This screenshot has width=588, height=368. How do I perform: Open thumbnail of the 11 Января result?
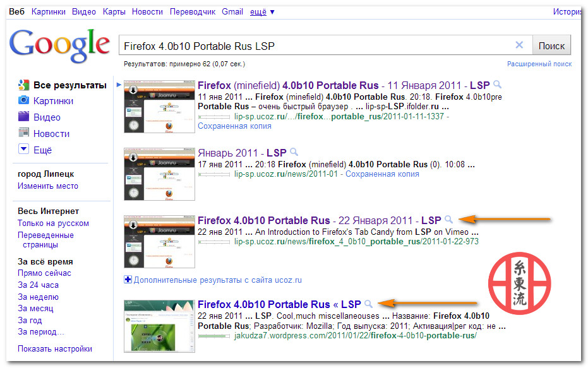pyautogui.click(x=160, y=107)
